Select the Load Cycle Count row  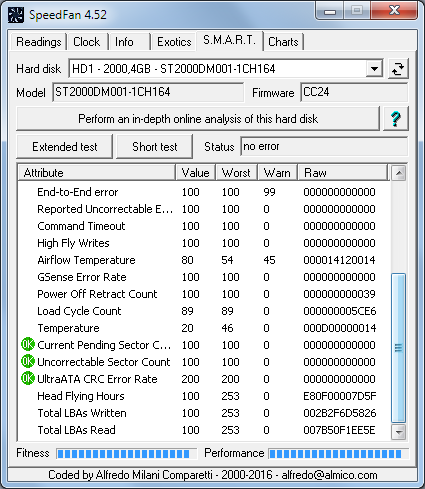pyautogui.click(x=203, y=311)
